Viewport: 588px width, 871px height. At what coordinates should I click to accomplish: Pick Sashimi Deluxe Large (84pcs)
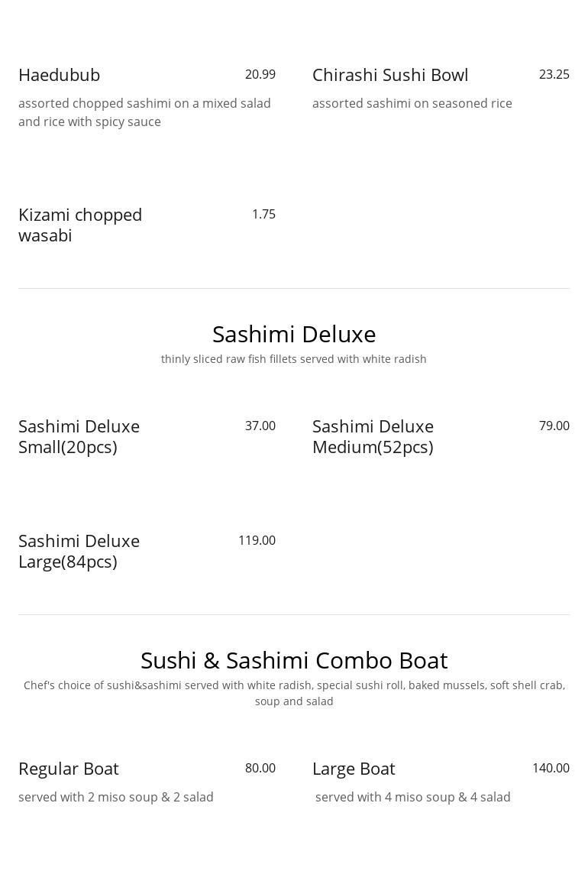(x=79, y=551)
